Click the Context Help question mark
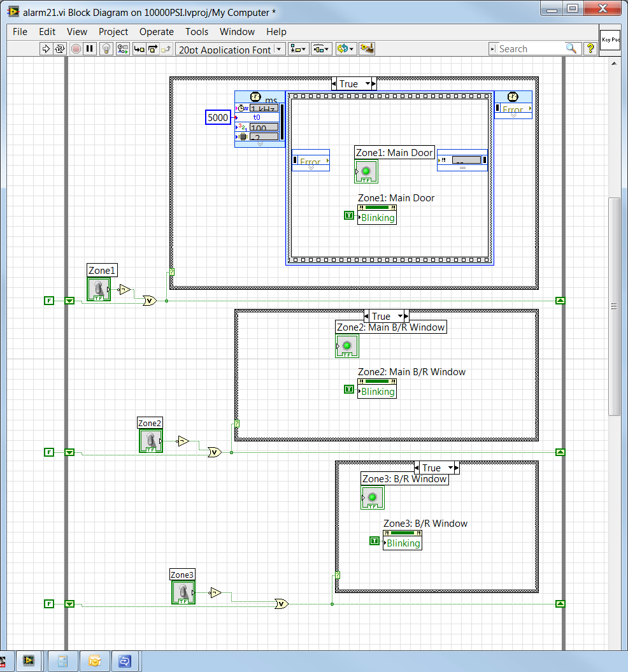Viewport: 628px width, 672px height. tap(589, 49)
